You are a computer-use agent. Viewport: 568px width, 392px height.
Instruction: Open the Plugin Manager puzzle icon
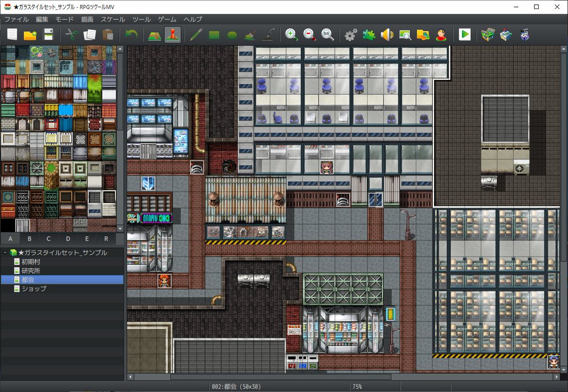coord(369,35)
